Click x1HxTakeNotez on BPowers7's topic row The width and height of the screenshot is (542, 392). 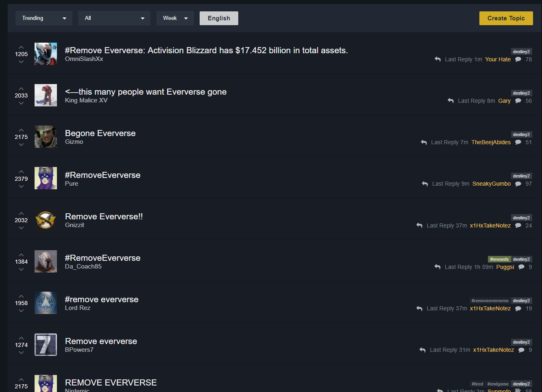tap(494, 350)
